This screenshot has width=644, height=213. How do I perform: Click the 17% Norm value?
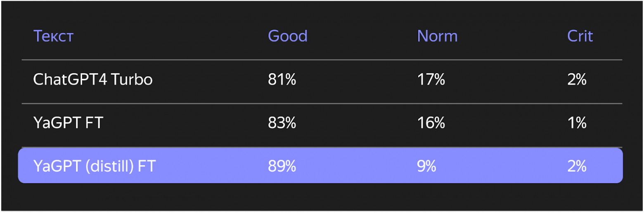click(431, 79)
